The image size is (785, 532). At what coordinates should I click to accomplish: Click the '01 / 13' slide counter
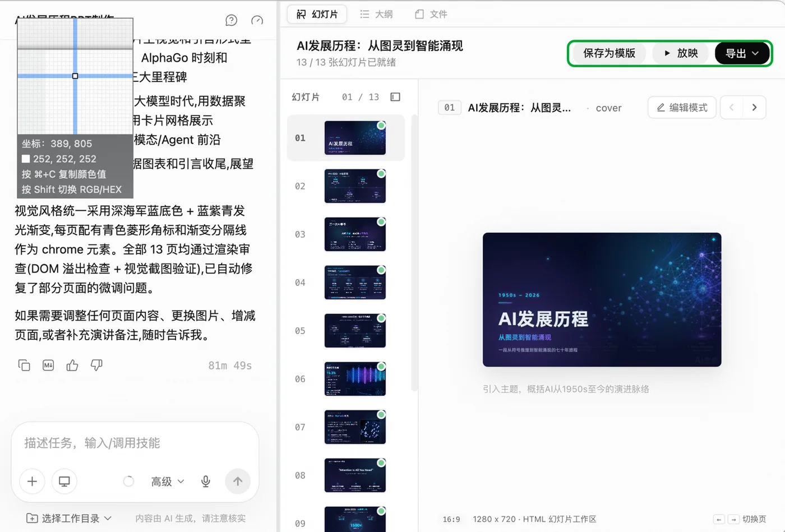(361, 97)
